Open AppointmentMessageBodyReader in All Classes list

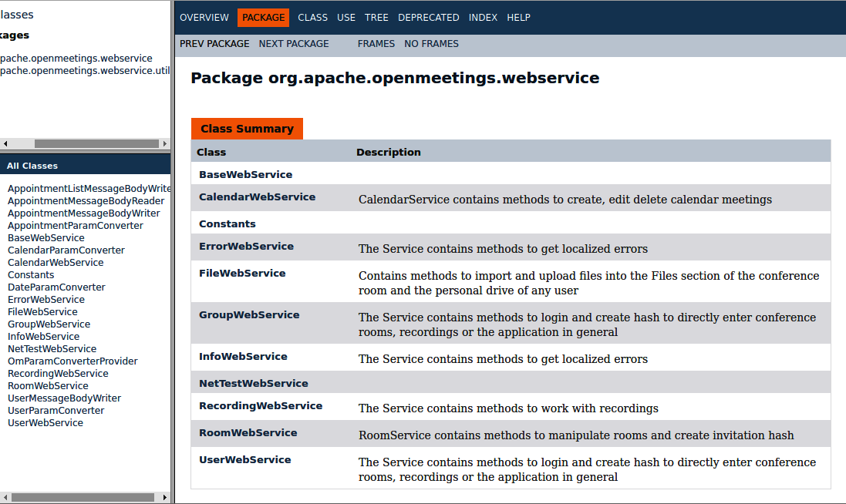pyautogui.click(x=86, y=200)
